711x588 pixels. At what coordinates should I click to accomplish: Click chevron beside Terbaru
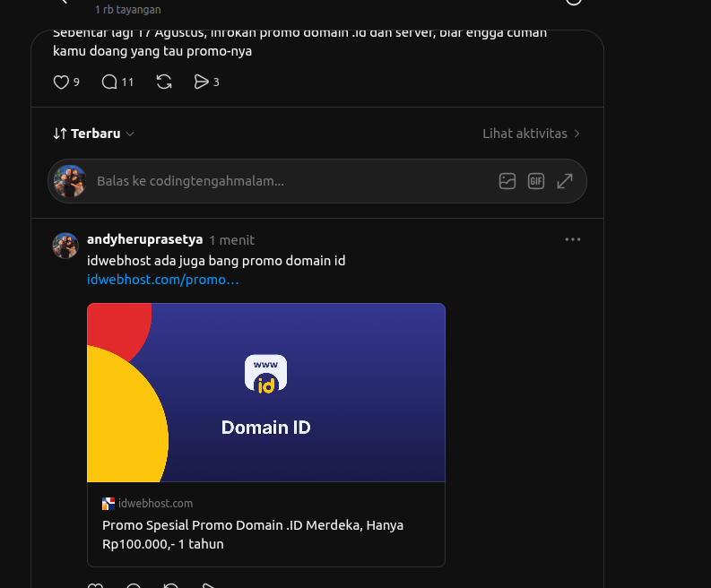(130, 134)
